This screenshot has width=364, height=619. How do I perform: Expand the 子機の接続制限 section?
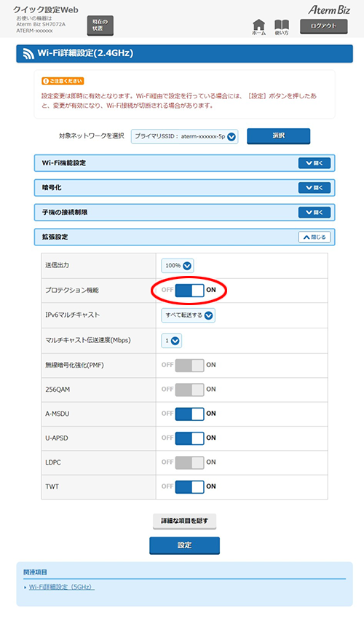tap(314, 213)
